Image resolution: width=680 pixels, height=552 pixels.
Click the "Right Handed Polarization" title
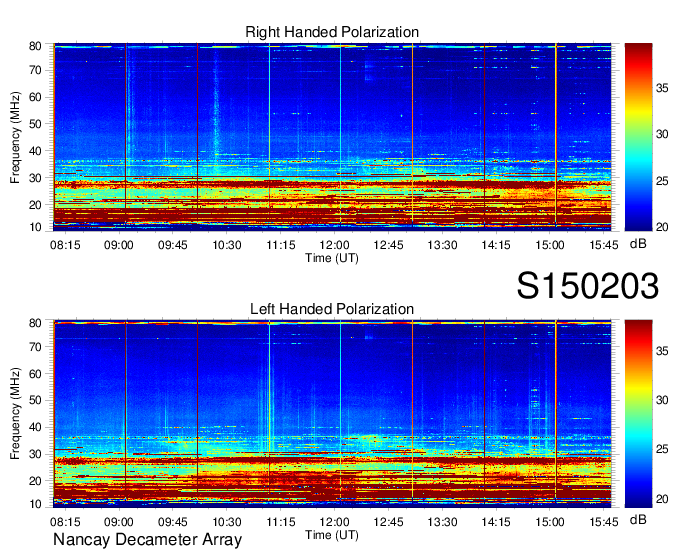[x=332, y=32]
